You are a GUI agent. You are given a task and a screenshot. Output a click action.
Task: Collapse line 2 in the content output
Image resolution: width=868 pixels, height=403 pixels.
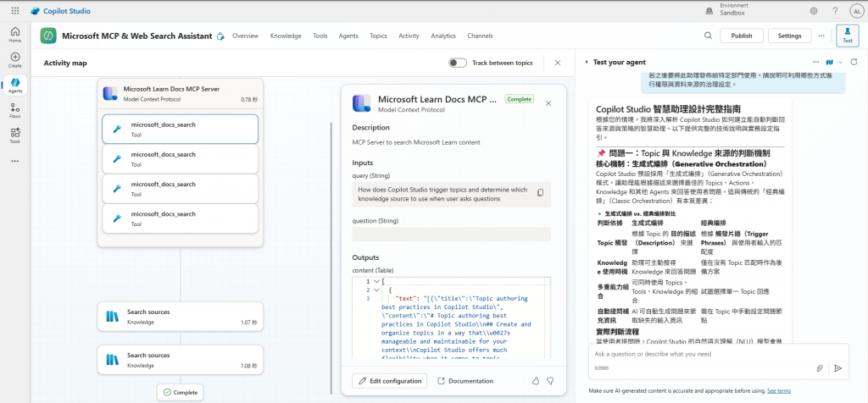tap(376, 290)
